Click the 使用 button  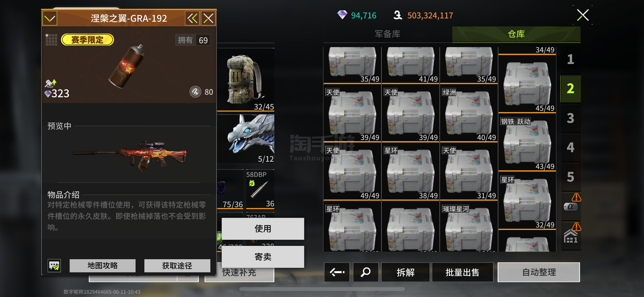[x=263, y=229]
